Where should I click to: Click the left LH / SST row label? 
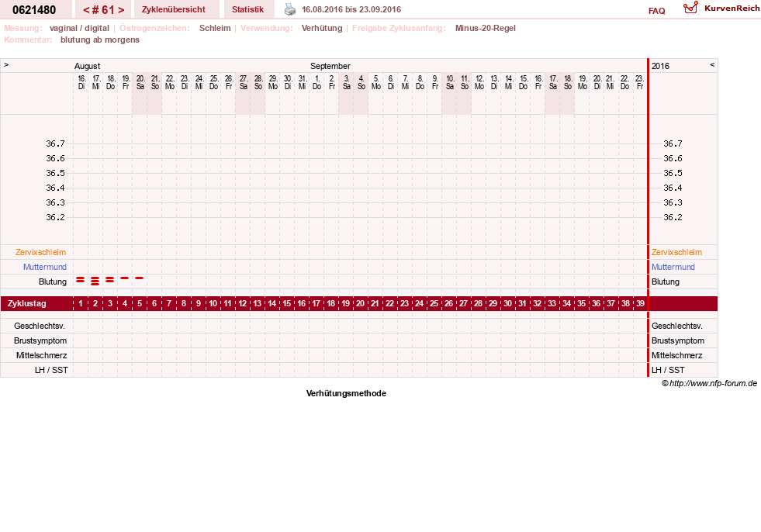click(51, 370)
